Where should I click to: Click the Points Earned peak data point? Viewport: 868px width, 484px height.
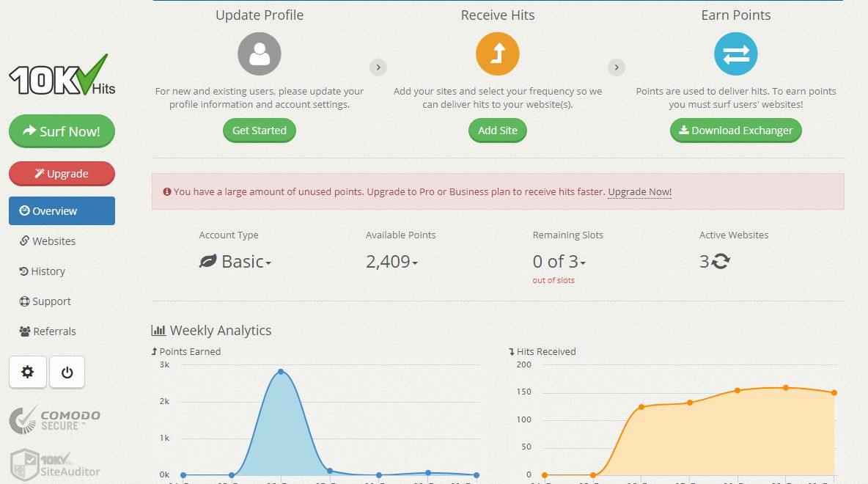pos(281,372)
